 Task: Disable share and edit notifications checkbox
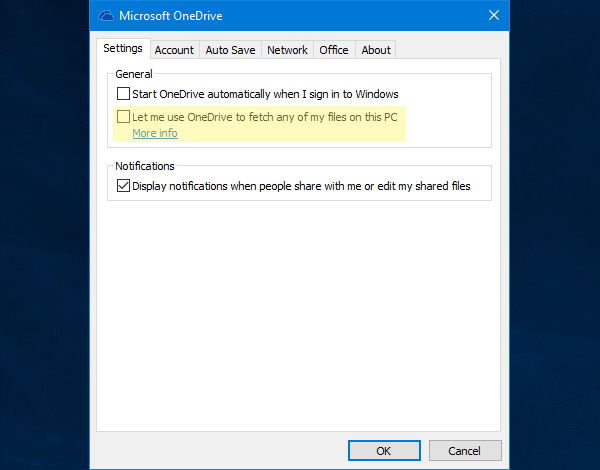tap(123, 186)
